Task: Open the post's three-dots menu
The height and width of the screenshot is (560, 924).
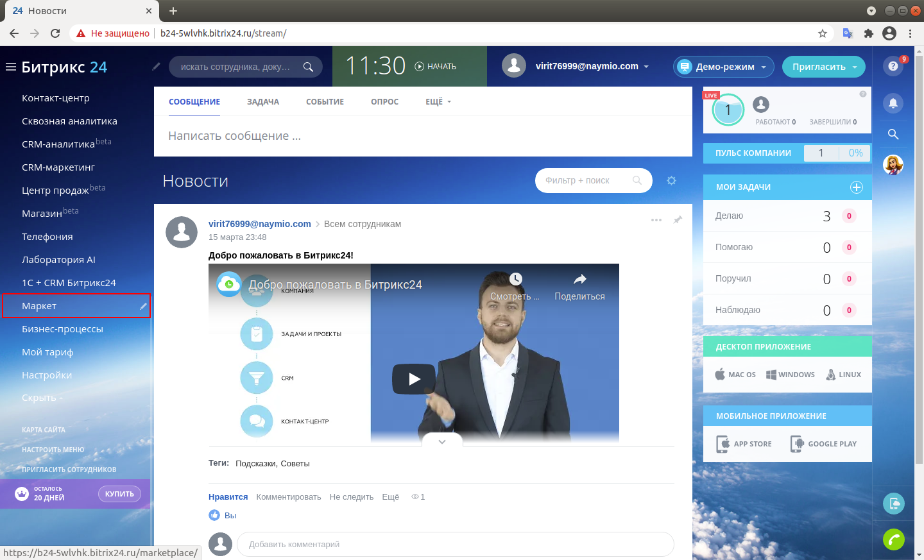Action: (656, 220)
